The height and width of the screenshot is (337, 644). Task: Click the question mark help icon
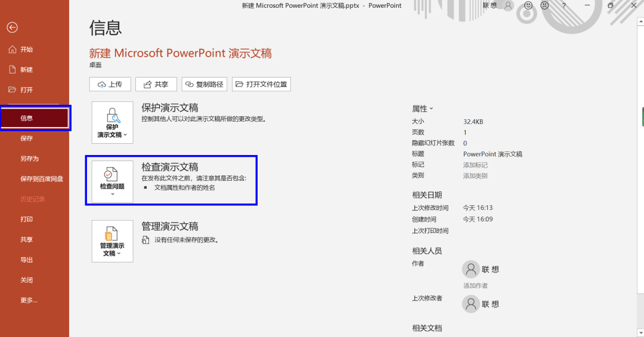coord(564,5)
